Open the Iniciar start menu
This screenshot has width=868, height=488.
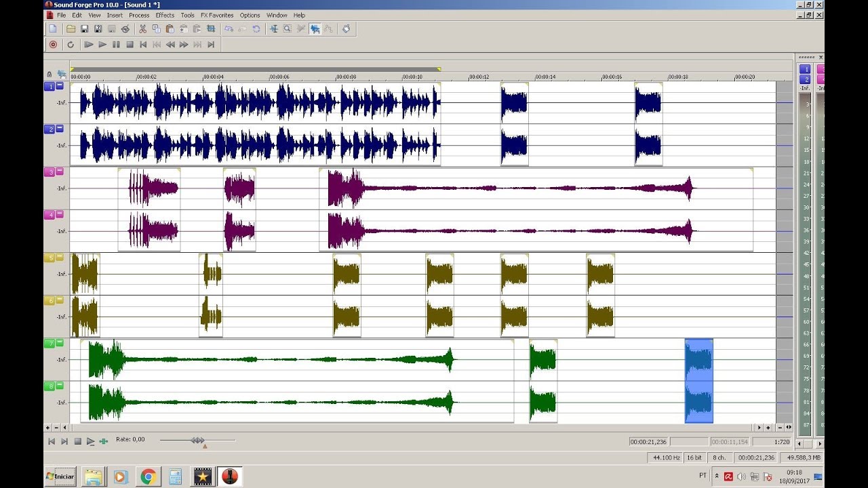pos(60,476)
